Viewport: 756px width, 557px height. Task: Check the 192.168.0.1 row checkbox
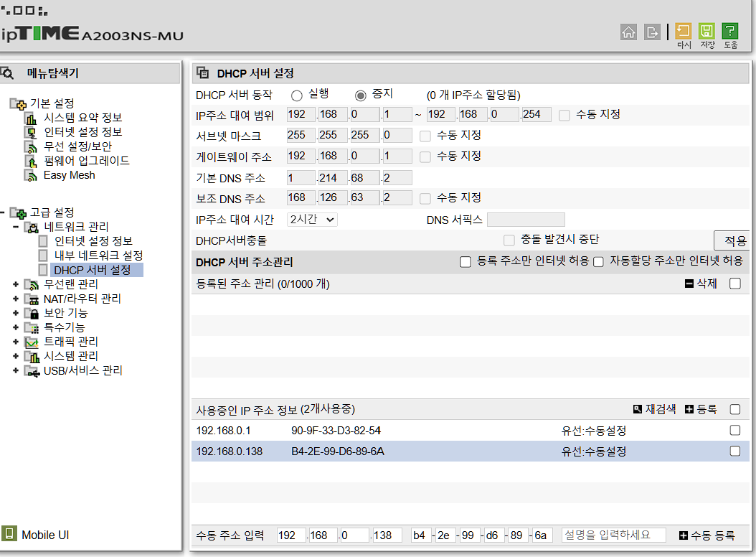click(734, 430)
